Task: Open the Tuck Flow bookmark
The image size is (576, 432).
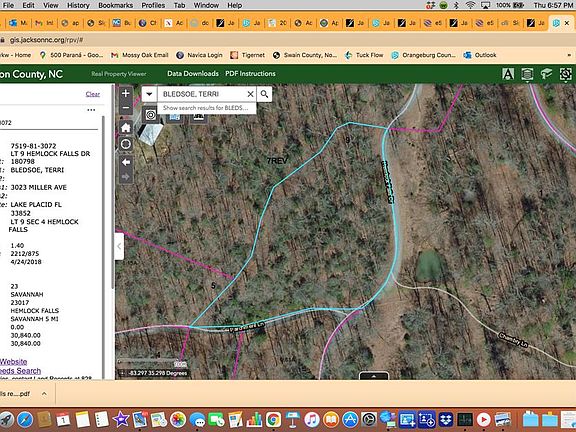Action: pyautogui.click(x=364, y=55)
